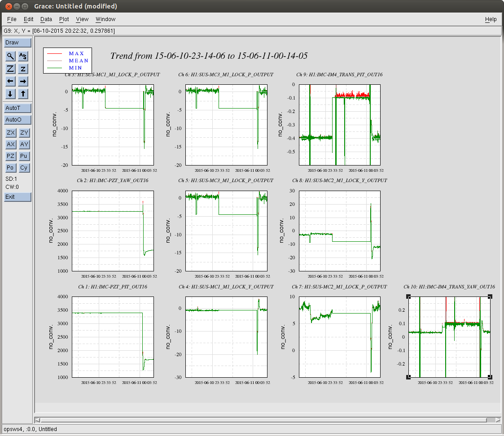
Task: Click the large Z zoom-in icon
Action: point(10,69)
